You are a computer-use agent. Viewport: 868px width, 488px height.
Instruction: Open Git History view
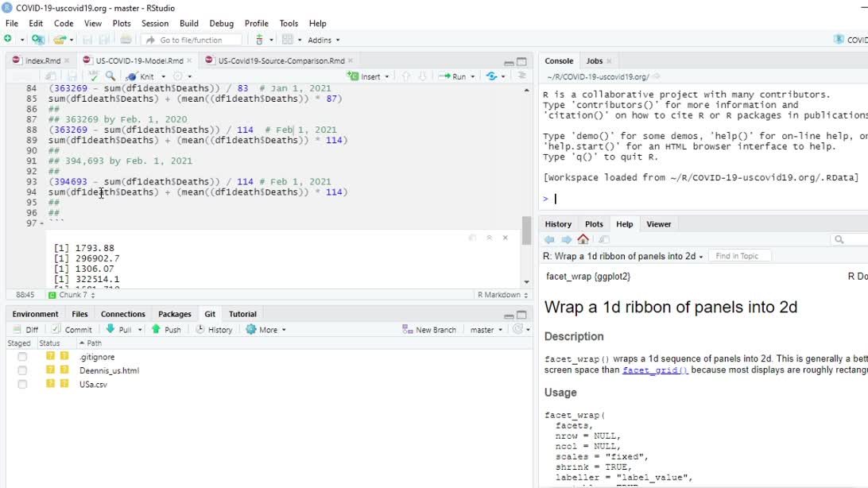click(x=215, y=329)
